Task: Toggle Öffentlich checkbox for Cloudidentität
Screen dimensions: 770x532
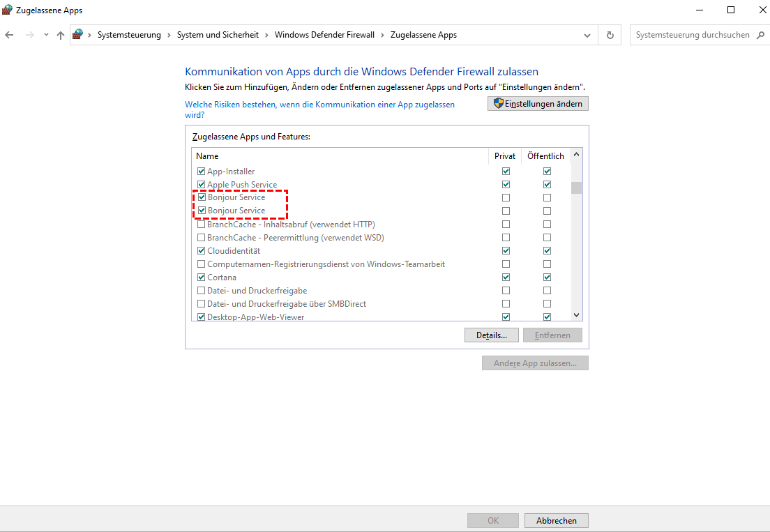Action: coord(547,251)
